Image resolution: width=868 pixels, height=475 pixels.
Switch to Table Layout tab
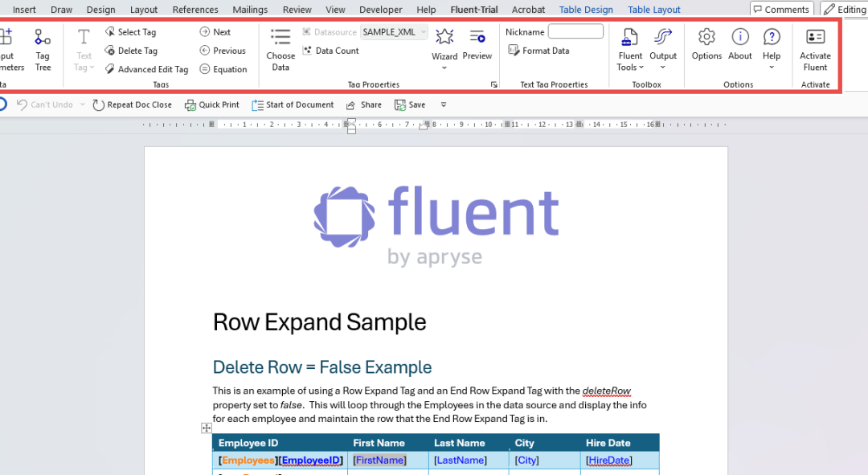[654, 10]
